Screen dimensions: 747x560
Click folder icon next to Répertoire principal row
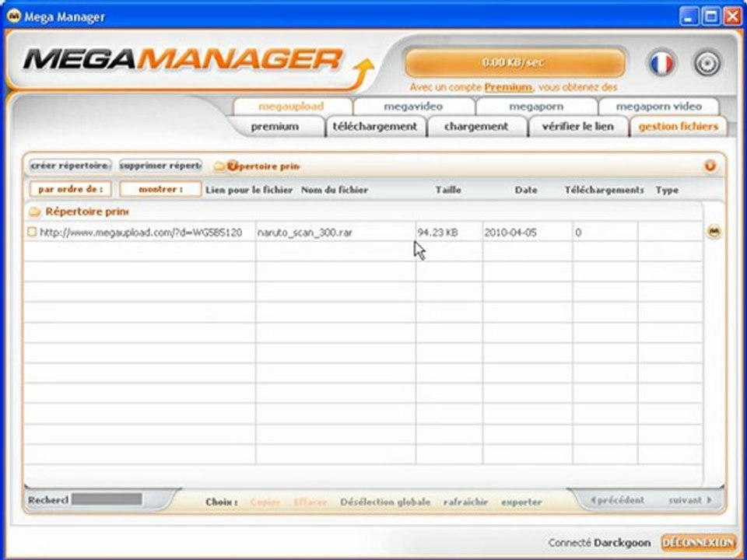tap(34, 212)
